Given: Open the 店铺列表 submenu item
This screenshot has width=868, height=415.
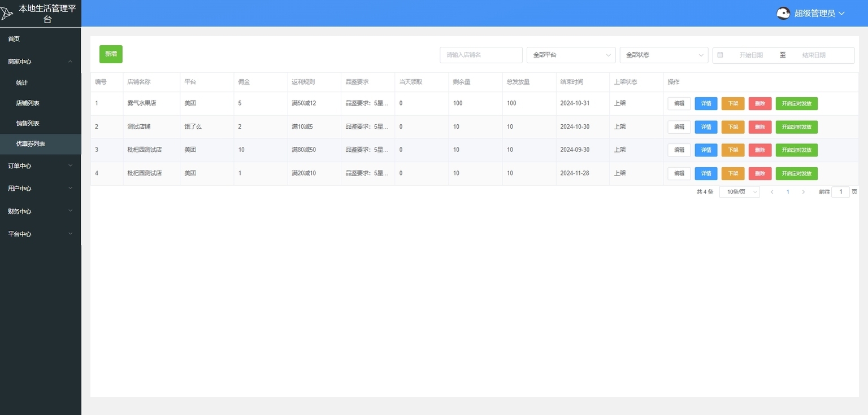Looking at the screenshot, I should pos(41,103).
